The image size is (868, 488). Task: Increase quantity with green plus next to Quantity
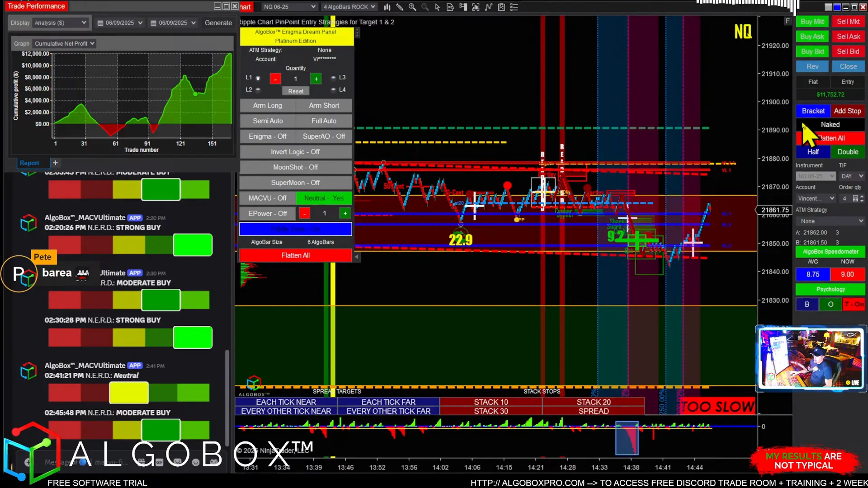tap(316, 79)
